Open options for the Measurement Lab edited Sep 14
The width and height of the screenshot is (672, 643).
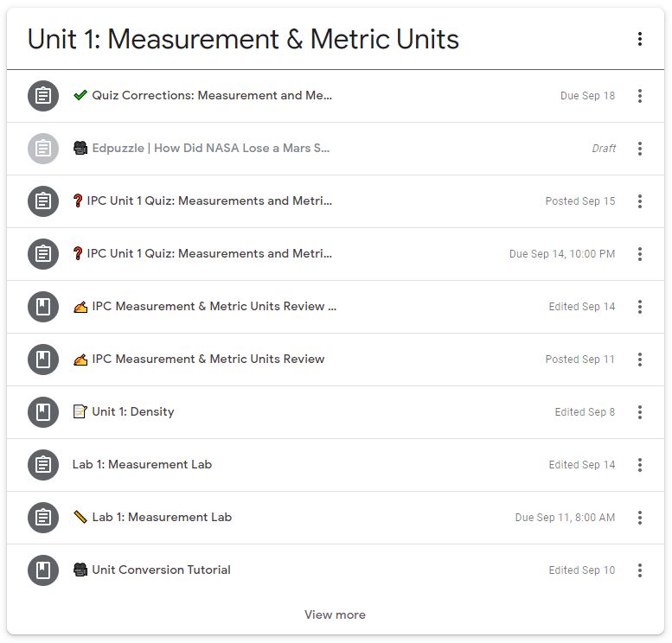[x=639, y=465]
